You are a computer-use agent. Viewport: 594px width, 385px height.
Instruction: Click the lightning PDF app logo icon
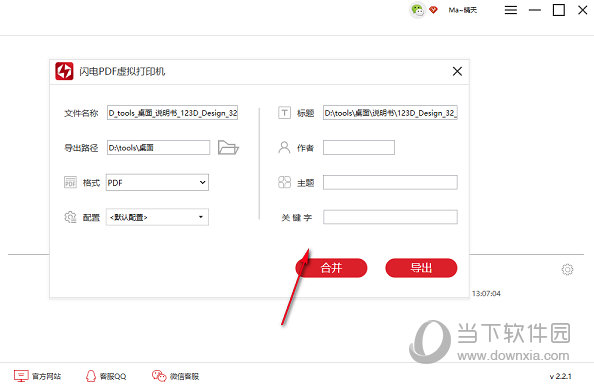coord(64,71)
